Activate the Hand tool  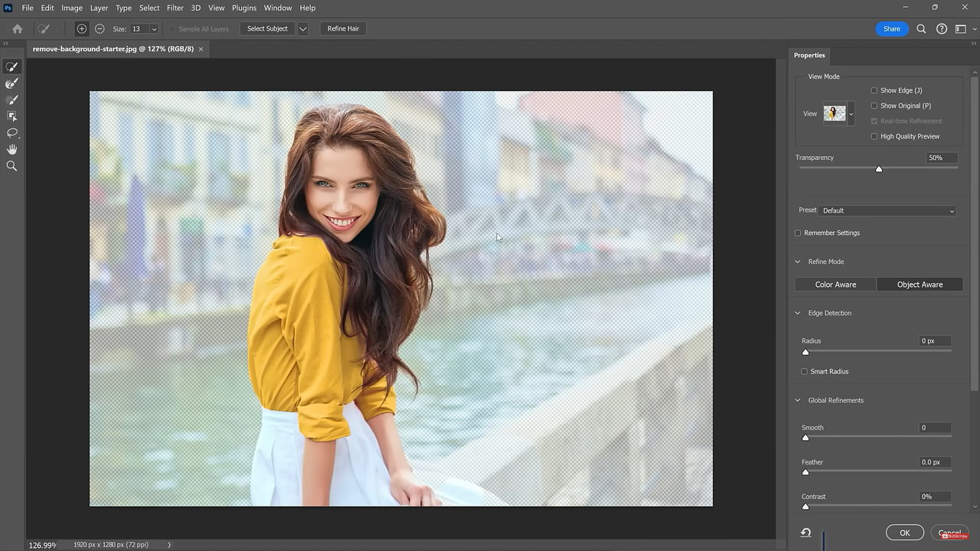coord(11,149)
